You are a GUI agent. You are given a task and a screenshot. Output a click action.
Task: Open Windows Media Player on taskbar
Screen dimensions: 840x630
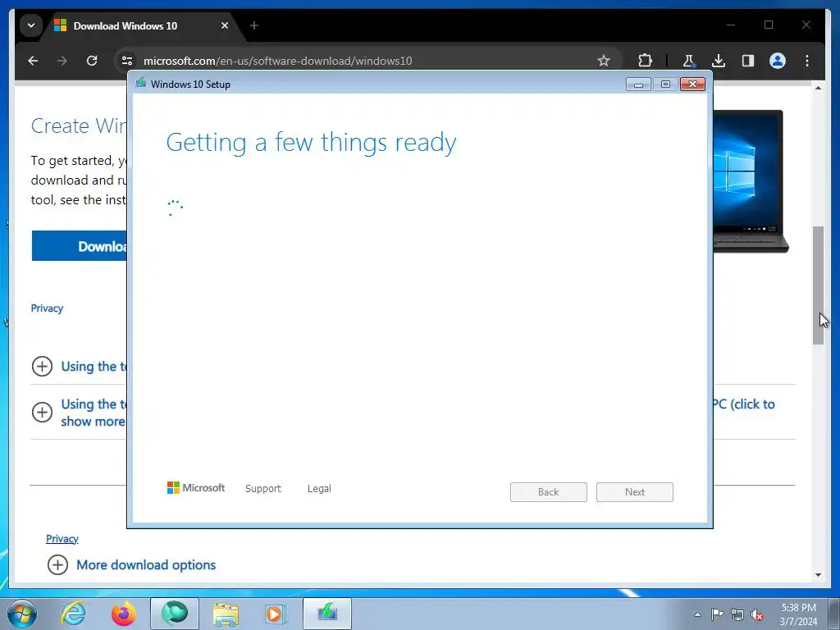[276, 614]
